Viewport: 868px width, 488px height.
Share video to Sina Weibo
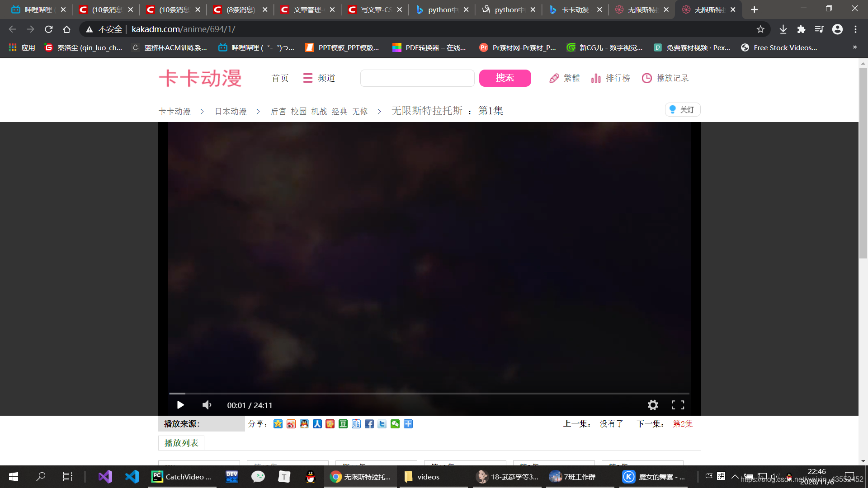pyautogui.click(x=291, y=424)
